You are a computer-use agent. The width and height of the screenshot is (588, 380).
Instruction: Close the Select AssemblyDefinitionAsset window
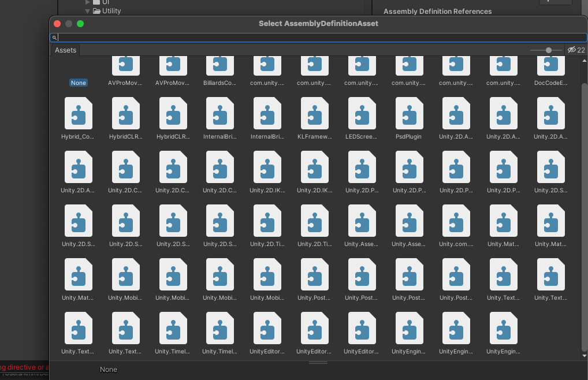57,24
